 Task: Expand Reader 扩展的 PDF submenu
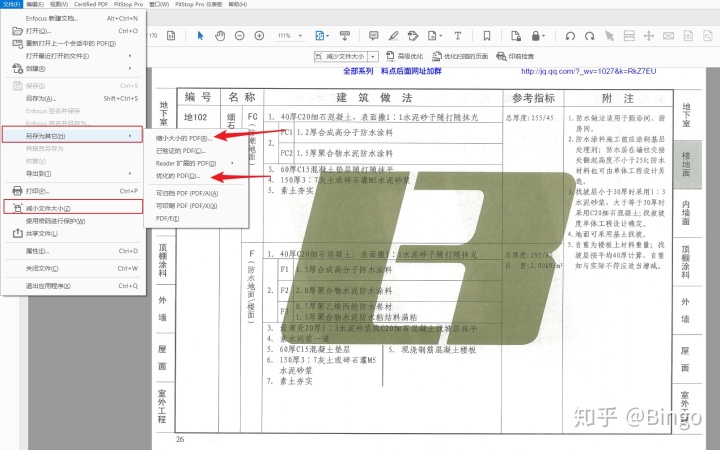197,163
